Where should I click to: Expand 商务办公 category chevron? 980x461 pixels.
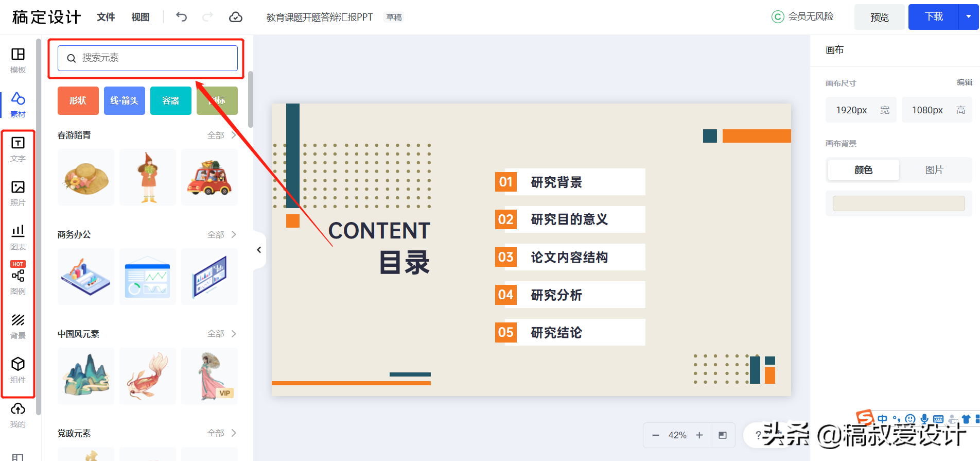point(234,234)
